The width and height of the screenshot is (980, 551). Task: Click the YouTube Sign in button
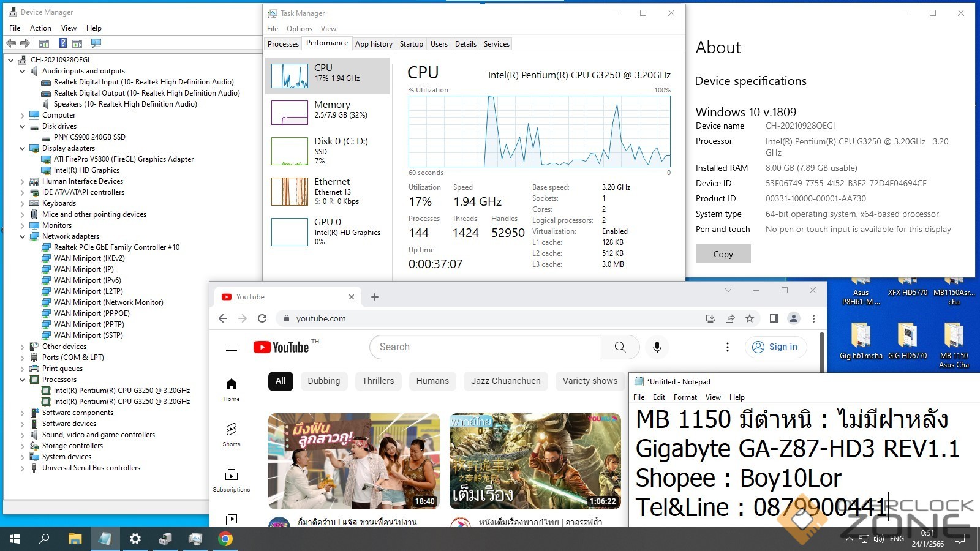[x=775, y=347]
